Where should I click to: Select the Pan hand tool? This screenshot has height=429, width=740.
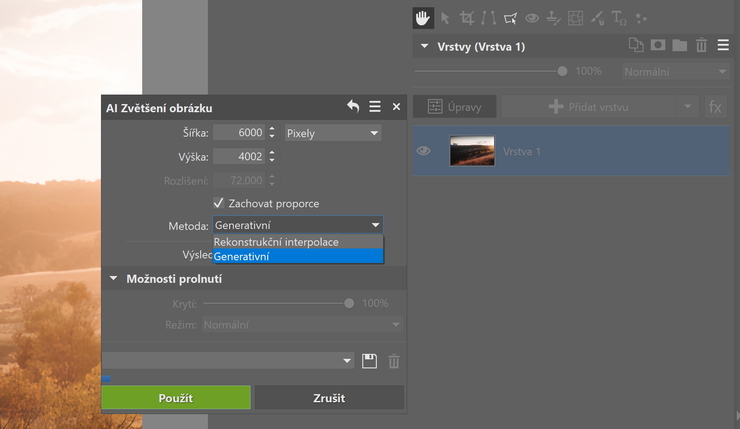[422, 17]
